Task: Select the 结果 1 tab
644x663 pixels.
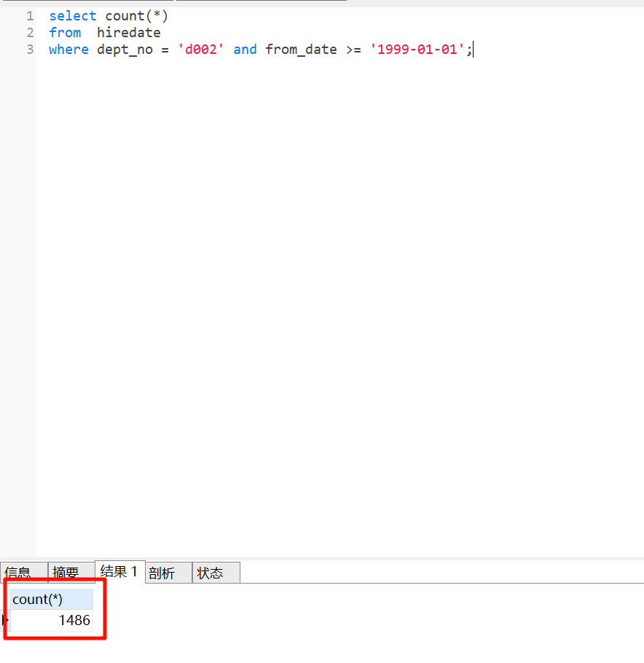Action: (119, 572)
